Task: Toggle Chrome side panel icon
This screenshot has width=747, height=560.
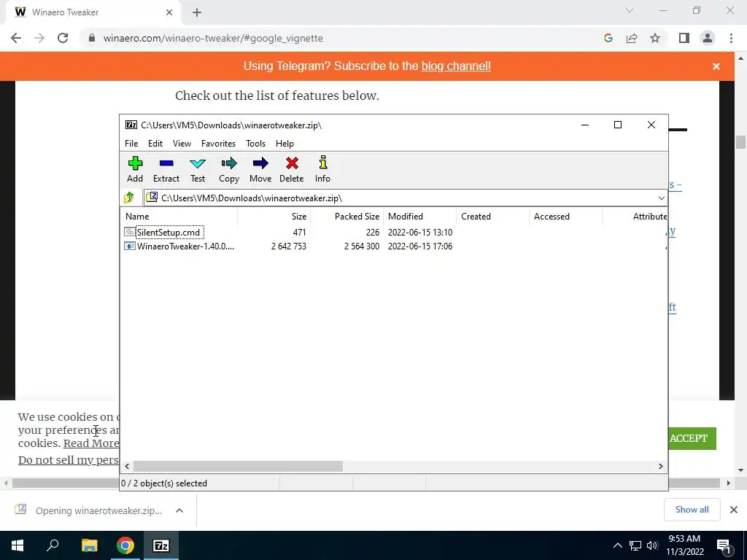Action: pyautogui.click(x=684, y=38)
